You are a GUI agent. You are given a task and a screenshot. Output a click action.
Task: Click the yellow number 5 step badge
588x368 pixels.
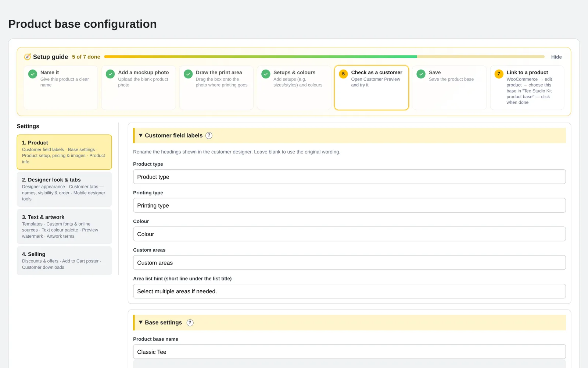point(343,74)
